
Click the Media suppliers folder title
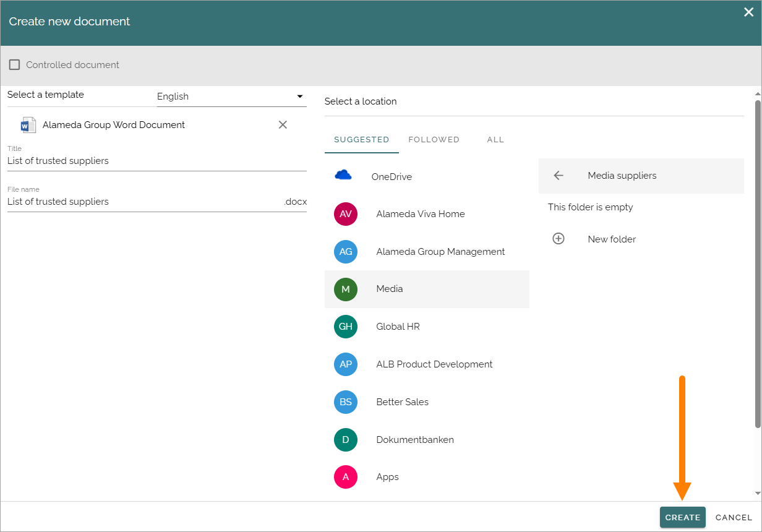click(622, 176)
